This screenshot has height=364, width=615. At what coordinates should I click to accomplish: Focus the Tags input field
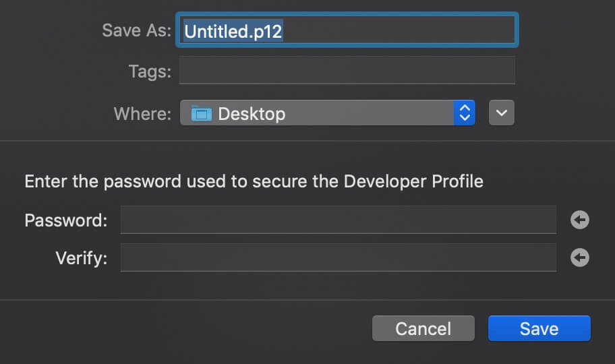[x=347, y=71]
